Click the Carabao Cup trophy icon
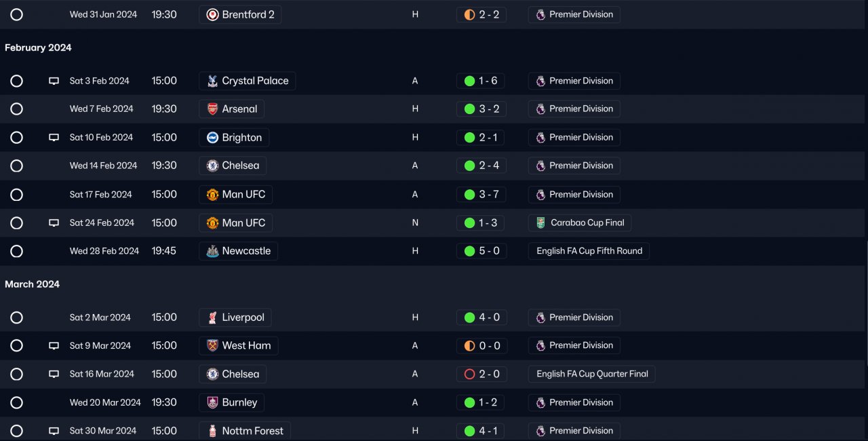 [540, 223]
